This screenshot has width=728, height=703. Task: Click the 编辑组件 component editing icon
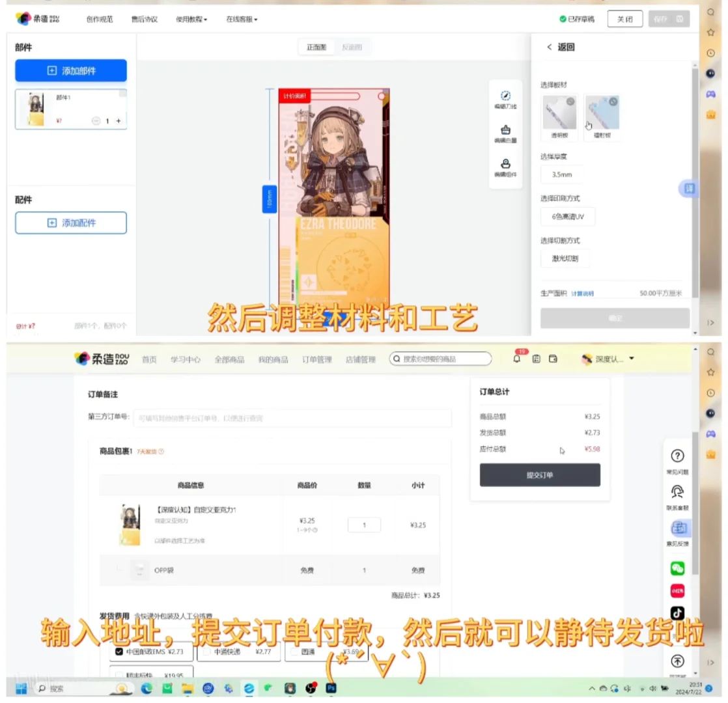tap(506, 163)
